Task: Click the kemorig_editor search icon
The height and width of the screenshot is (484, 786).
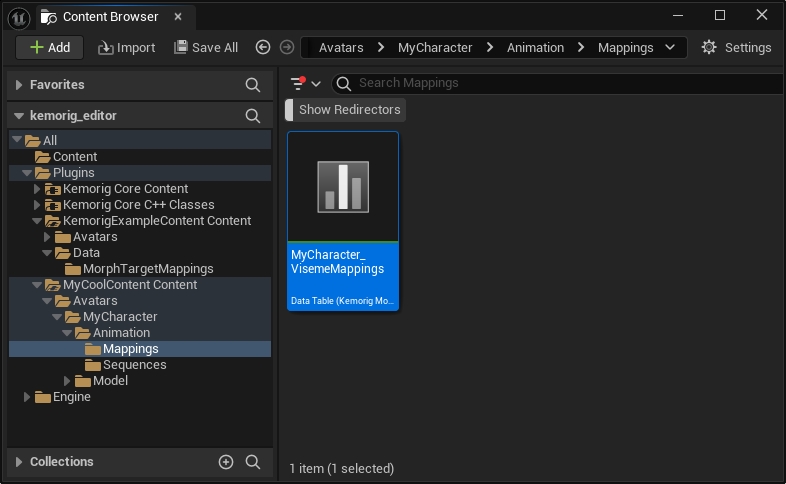Action: [253, 116]
